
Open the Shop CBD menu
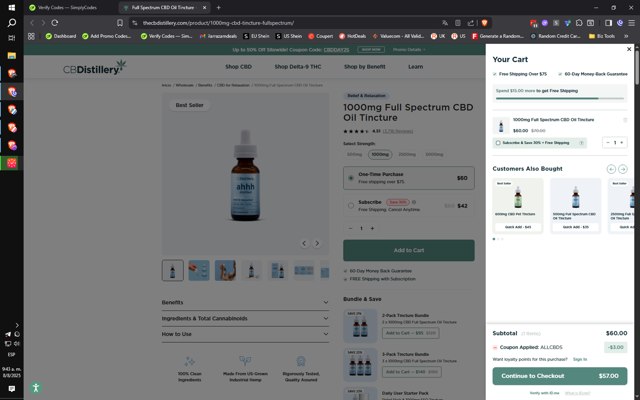point(238,67)
